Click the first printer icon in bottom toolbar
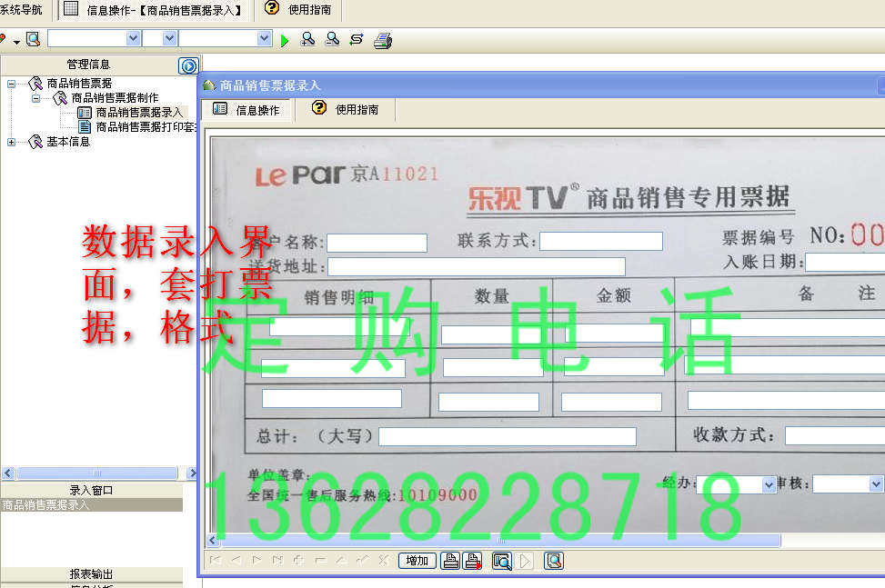The width and height of the screenshot is (885, 588). coord(450,561)
